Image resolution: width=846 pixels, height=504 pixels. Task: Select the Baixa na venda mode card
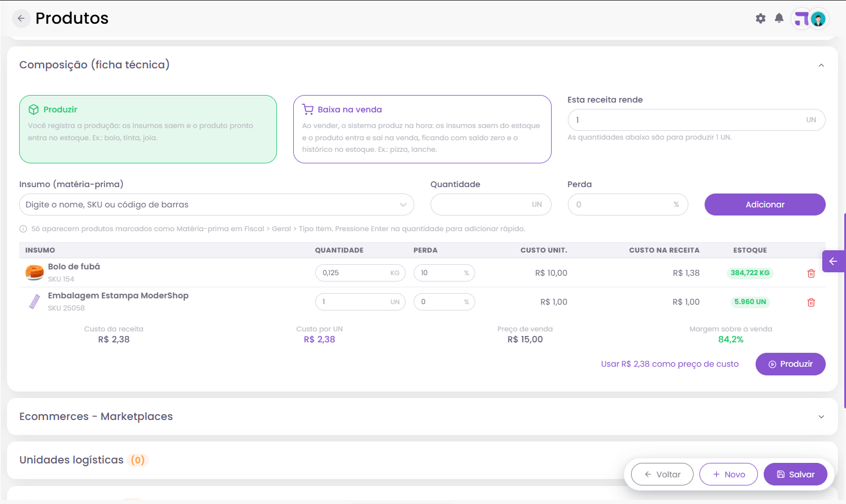tap(422, 129)
